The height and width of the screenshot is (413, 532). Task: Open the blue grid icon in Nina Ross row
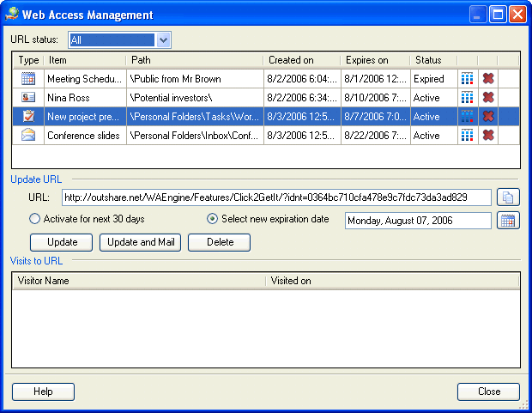(467, 98)
